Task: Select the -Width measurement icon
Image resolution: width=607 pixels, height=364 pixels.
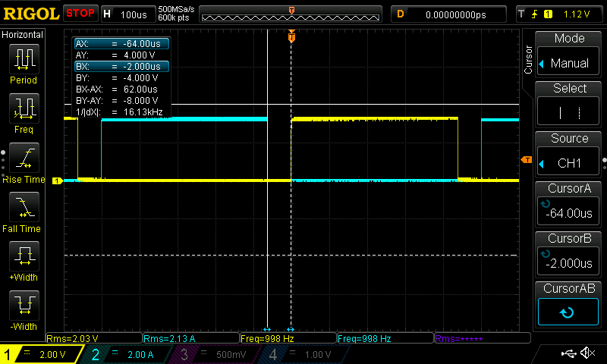Action: [x=24, y=305]
